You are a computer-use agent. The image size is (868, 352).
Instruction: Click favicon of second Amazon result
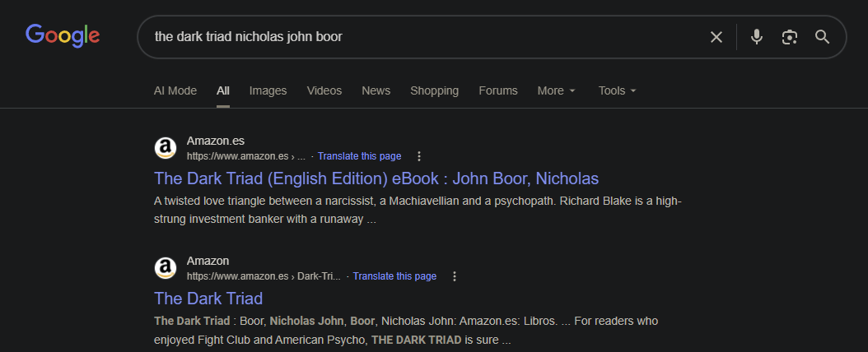165,268
